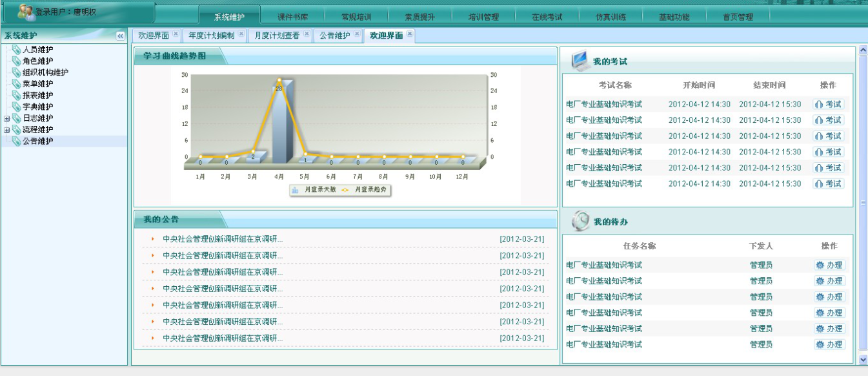Open the 在线考试 top menu
The width and height of the screenshot is (868, 376).
[x=547, y=17]
